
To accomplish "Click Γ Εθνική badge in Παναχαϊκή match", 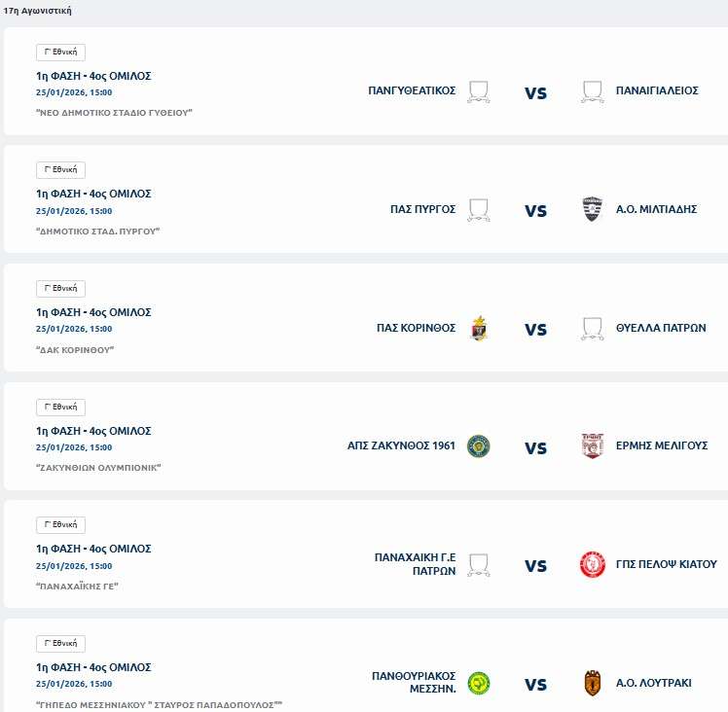I will pyautogui.click(x=60, y=525).
